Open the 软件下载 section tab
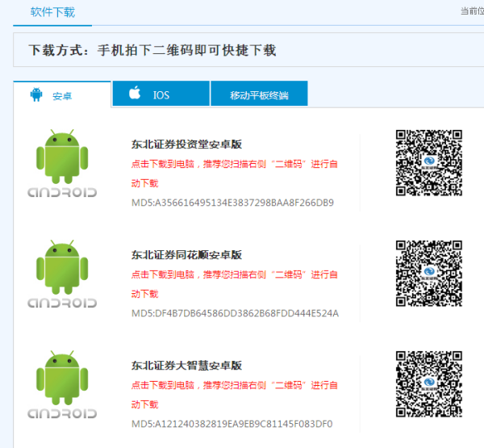Viewport: 484px width, 448px height. 52,12
